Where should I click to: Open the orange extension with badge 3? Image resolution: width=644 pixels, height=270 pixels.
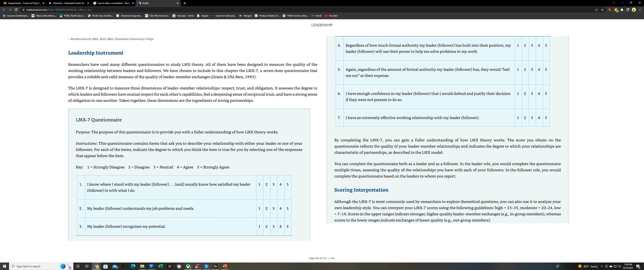(x=616, y=10)
